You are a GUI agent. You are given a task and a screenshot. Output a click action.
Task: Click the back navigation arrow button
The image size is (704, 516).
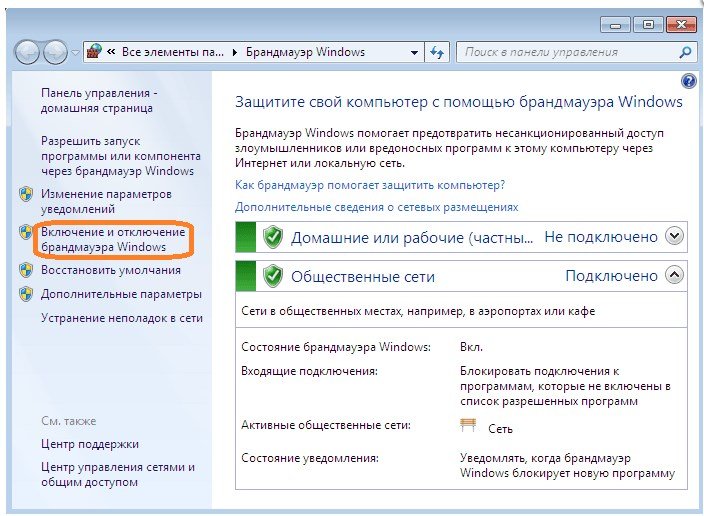[29, 51]
